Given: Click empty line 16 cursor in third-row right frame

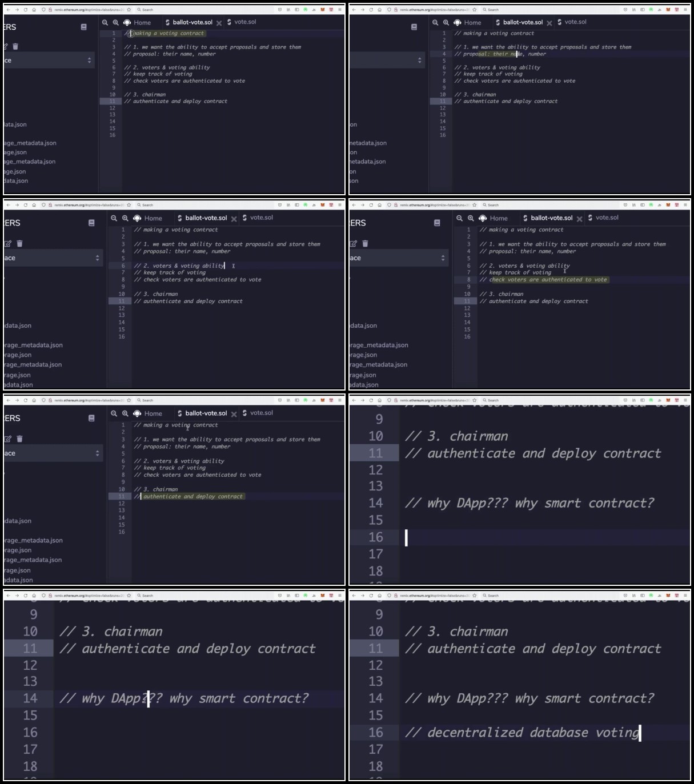Looking at the screenshot, I should point(407,537).
